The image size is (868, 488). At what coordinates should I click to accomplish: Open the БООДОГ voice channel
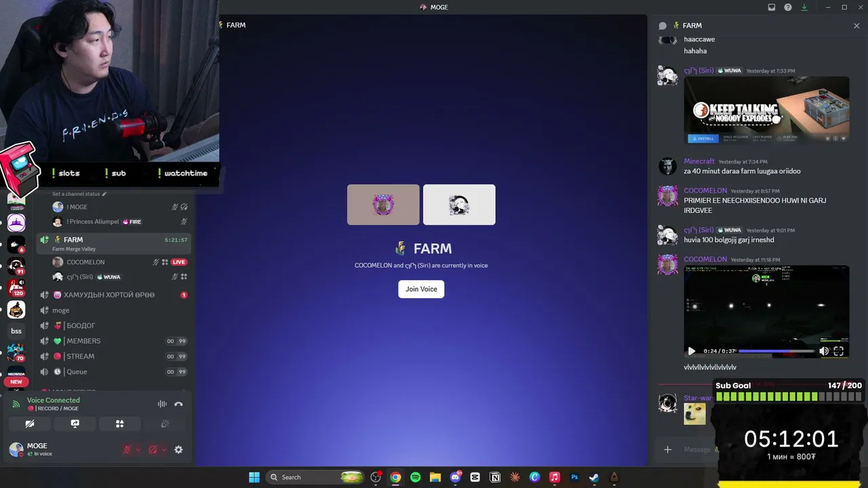[114, 325]
